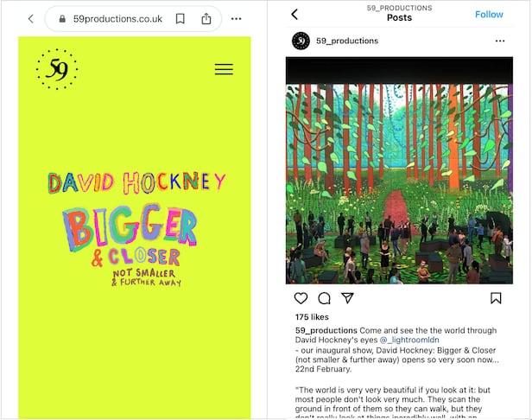Viewport: 532px width, 420px height.
Task: Open post options three-dot menu
Action: pyautogui.click(x=499, y=41)
